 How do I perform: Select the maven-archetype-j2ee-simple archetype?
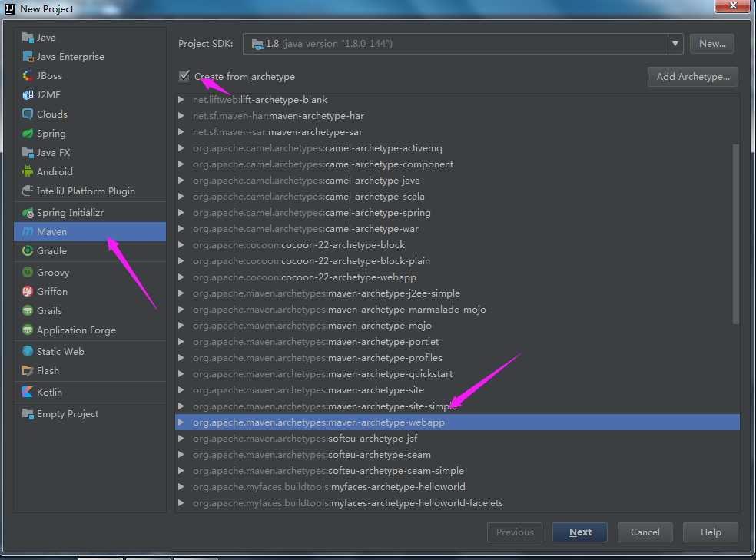(x=457, y=293)
